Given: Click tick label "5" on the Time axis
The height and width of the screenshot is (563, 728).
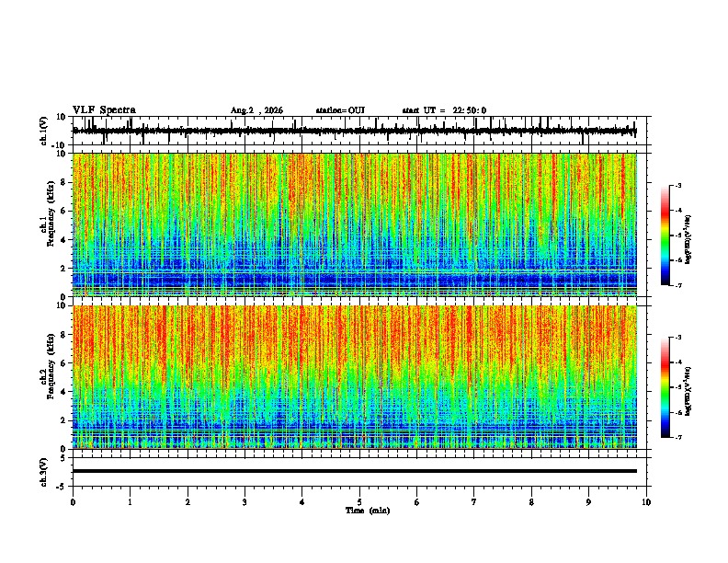Looking at the screenshot, I should 359,502.
